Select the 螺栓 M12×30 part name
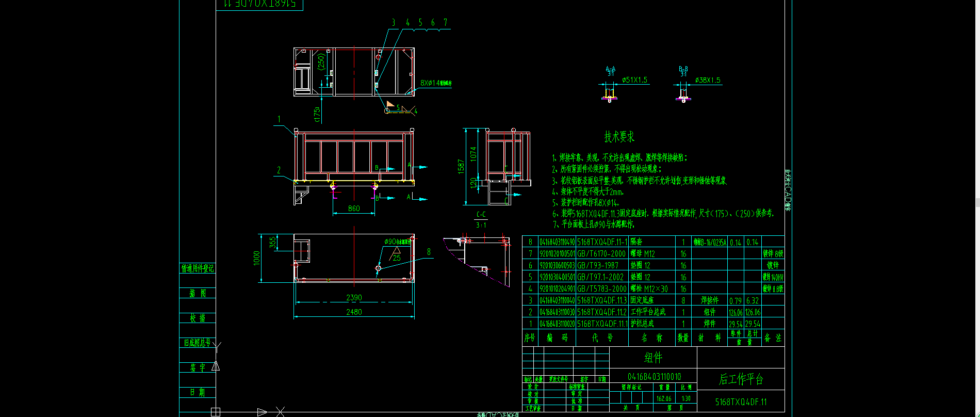This screenshot has height=417, width=980. point(649,289)
